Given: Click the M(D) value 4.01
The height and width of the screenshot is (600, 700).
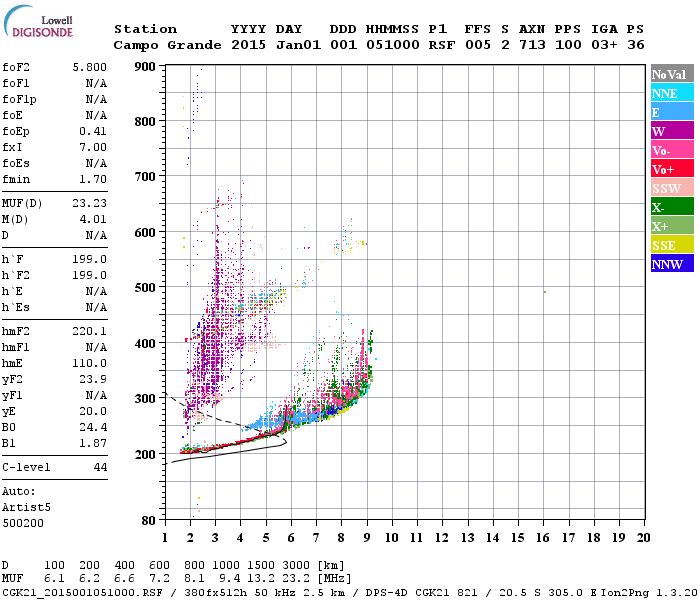Looking at the screenshot, I should point(93,219).
